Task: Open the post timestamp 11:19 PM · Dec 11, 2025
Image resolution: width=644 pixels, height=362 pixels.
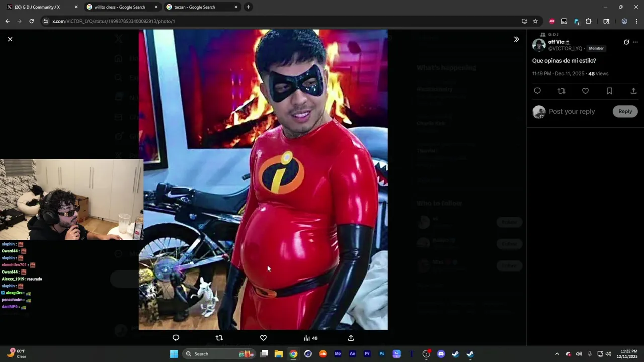Action: click(x=558, y=74)
